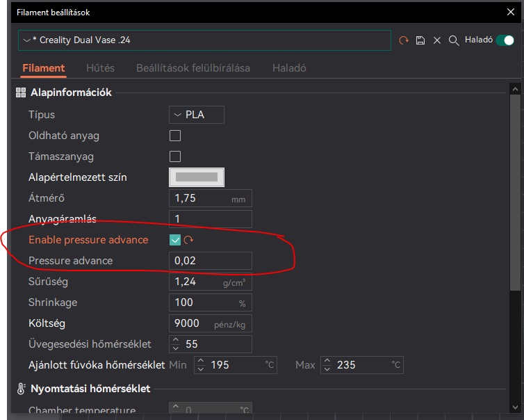This screenshot has height=420, width=524.
Task: Click the Pressure advance value field
Action: (x=211, y=261)
